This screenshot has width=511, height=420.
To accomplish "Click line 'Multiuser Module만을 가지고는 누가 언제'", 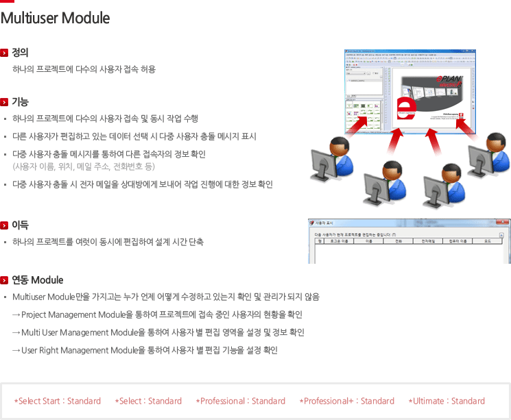I will (166, 297).
